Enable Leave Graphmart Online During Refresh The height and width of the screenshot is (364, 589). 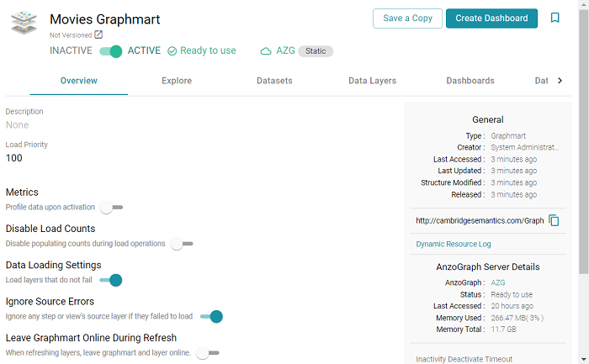pyautogui.click(x=207, y=353)
